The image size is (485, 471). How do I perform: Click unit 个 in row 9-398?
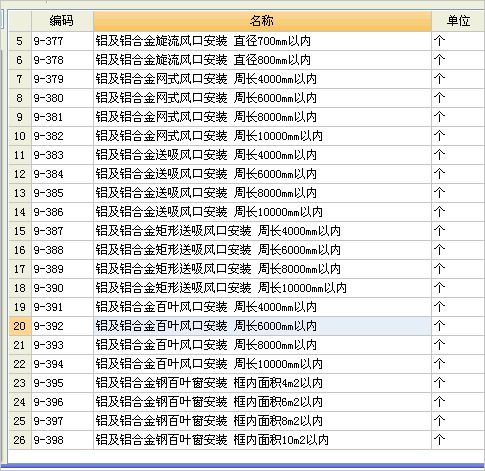click(458, 440)
